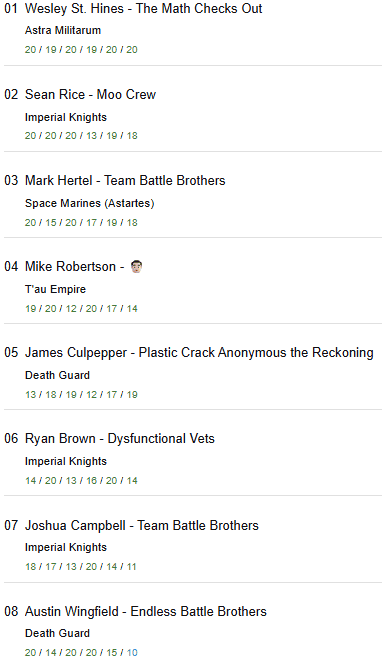Image resolution: width=382 pixels, height=661 pixels.
Task: Open Wesley St. Hines player entry
Action: tap(144, 8)
